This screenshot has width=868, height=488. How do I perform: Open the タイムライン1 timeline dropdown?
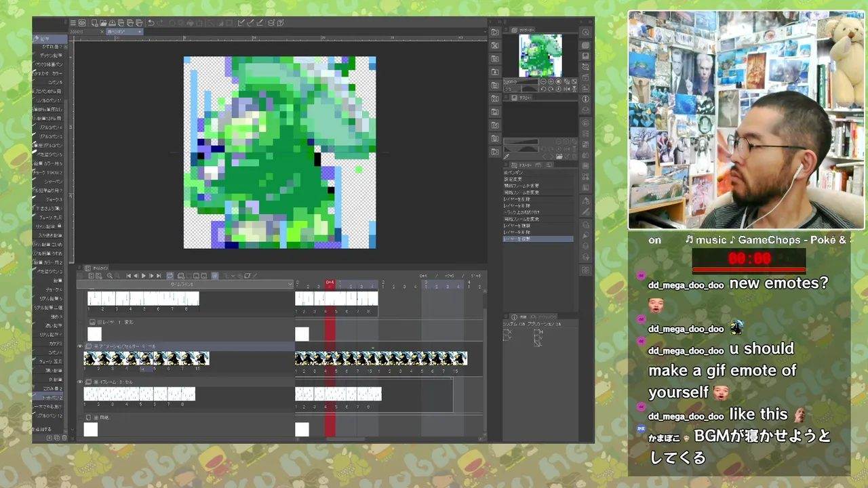[x=185, y=285]
